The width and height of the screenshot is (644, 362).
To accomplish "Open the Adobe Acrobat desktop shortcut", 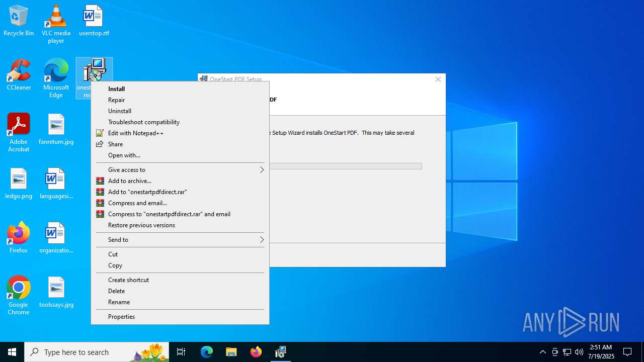I will click(19, 133).
